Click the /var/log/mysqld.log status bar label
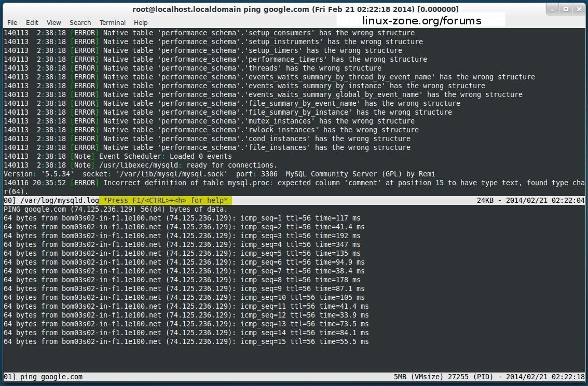This screenshot has height=386, width=588. [59, 200]
